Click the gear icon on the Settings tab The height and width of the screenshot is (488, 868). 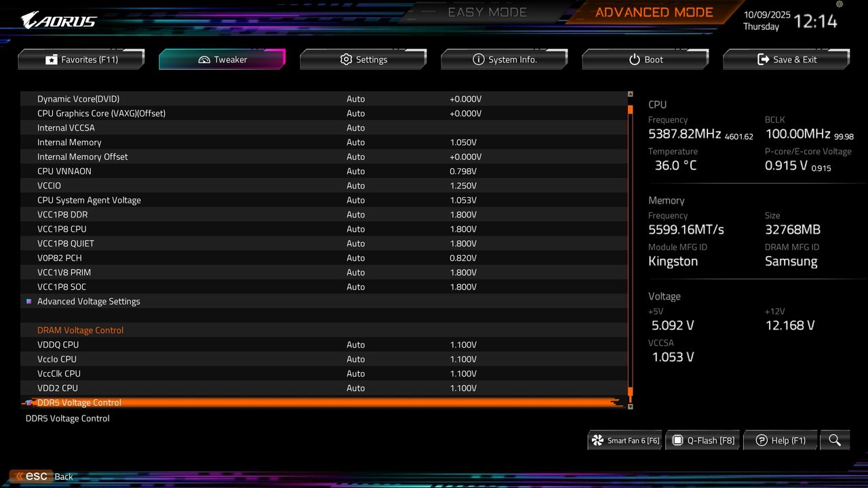point(345,59)
